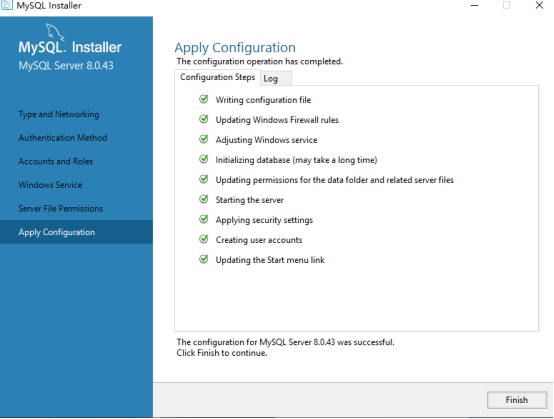This screenshot has width=554, height=419.
Task: Click checkmark icon beside Starting the server
Action: point(204,199)
